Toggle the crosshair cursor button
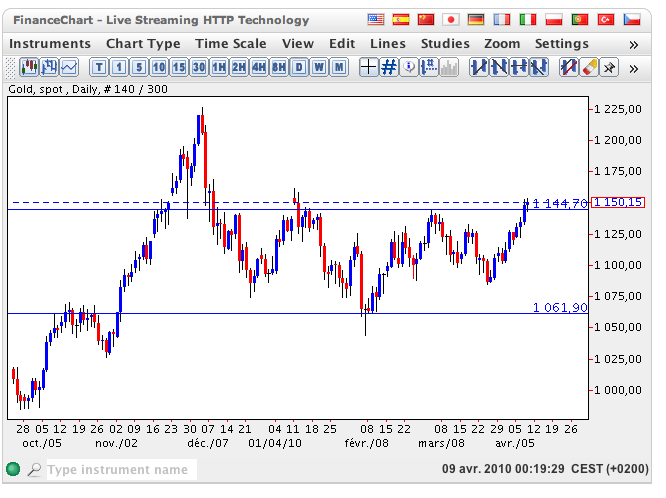Viewport: 666px width, 498px height. coord(368,67)
